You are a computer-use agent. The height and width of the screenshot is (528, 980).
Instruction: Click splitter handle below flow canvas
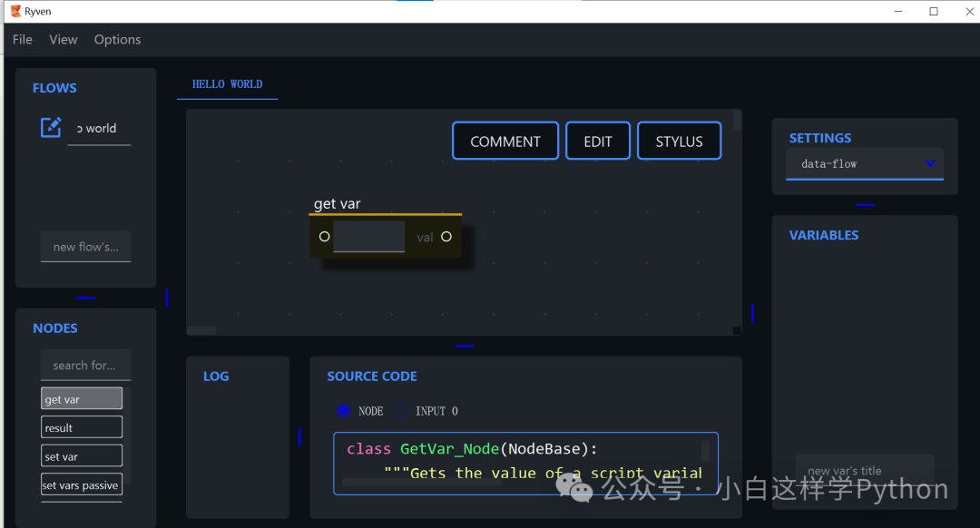[464, 346]
